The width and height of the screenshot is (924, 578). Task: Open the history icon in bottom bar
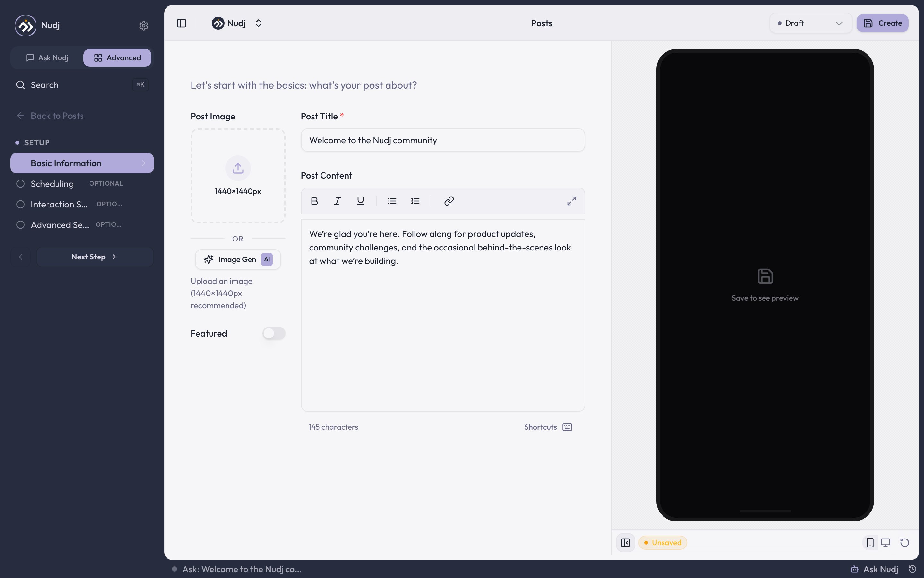[912, 569]
